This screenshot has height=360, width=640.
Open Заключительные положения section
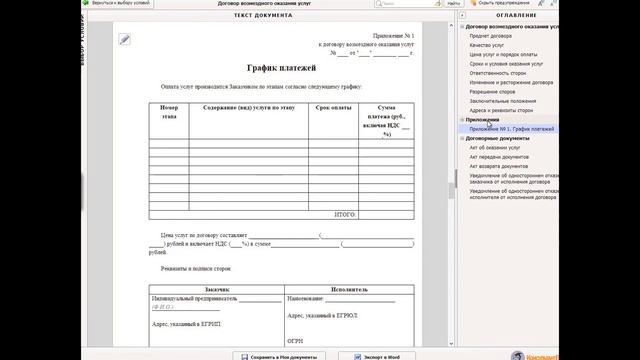click(x=502, y=101)
